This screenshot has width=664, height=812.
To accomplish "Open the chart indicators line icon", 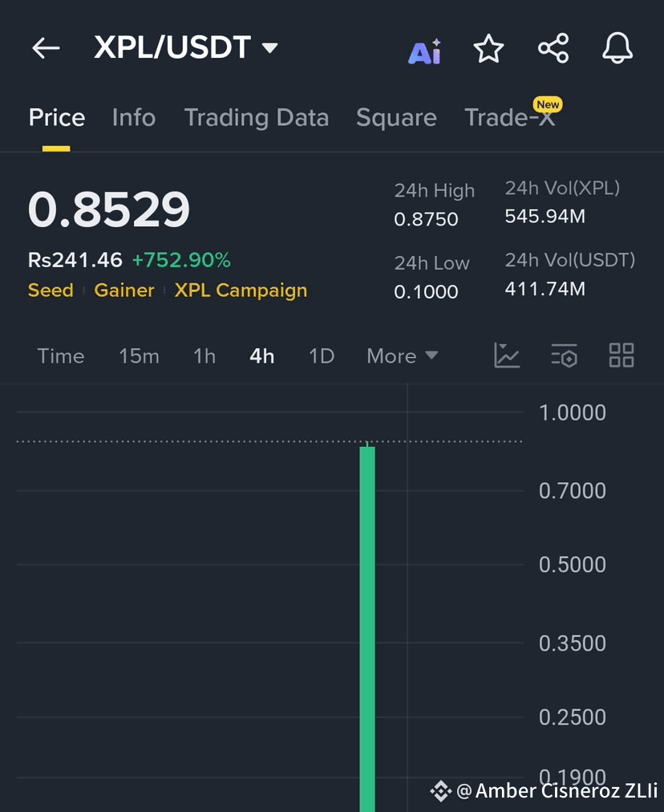I will pos(507,355).
